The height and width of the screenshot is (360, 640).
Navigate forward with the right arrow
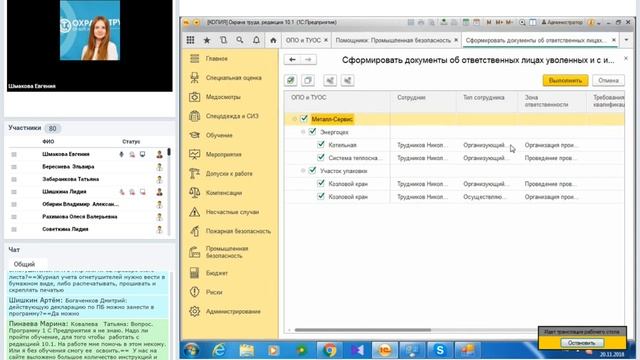pos(308,60)
